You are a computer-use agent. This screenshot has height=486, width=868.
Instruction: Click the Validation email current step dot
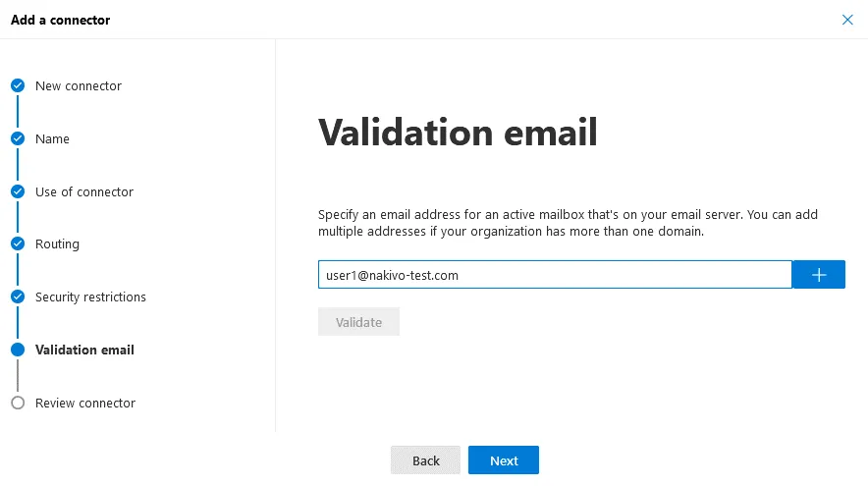tap(18, 350)
